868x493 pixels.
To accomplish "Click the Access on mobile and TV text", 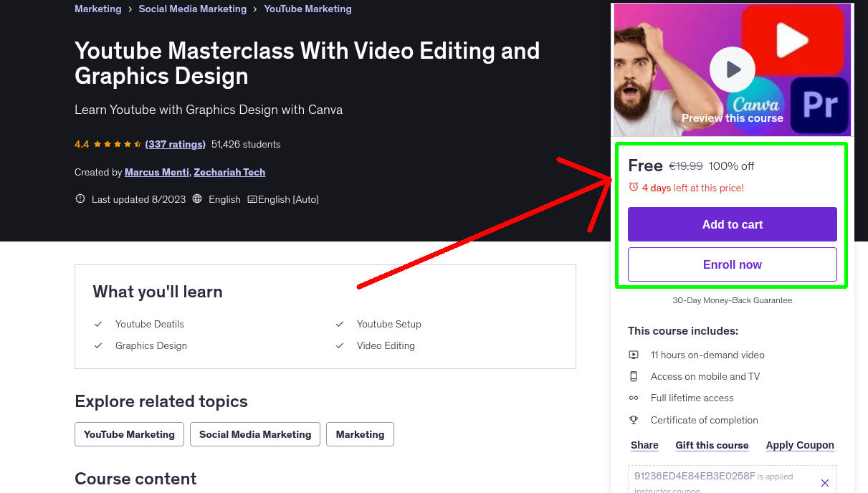I will pos(705,376).
